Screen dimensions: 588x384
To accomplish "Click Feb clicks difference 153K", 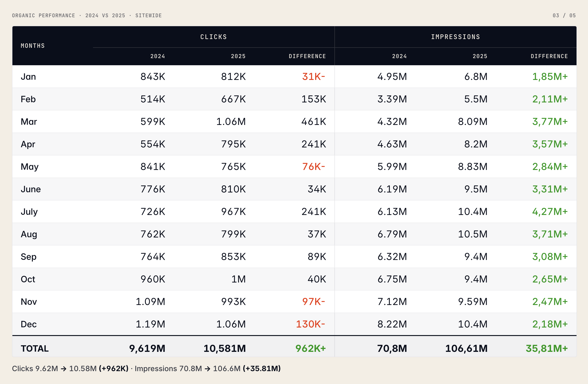I will (x=314, y=99).
